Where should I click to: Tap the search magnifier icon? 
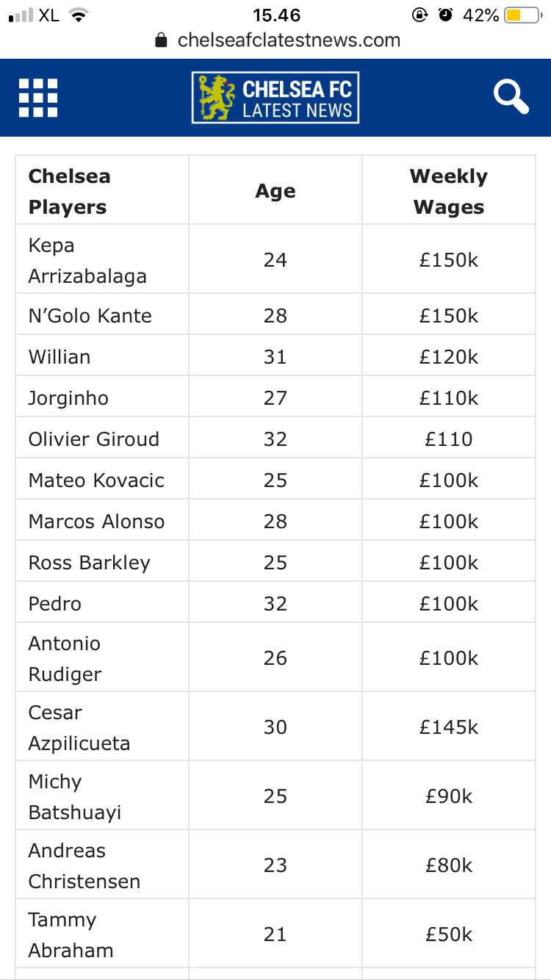[511, 98]
